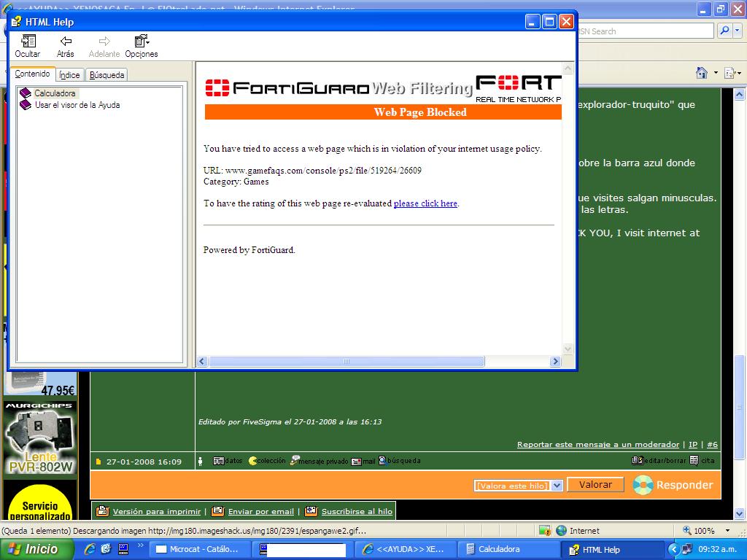747x560 pixels.
Task: Open the #6 post number link
Action: pos(712,444)
